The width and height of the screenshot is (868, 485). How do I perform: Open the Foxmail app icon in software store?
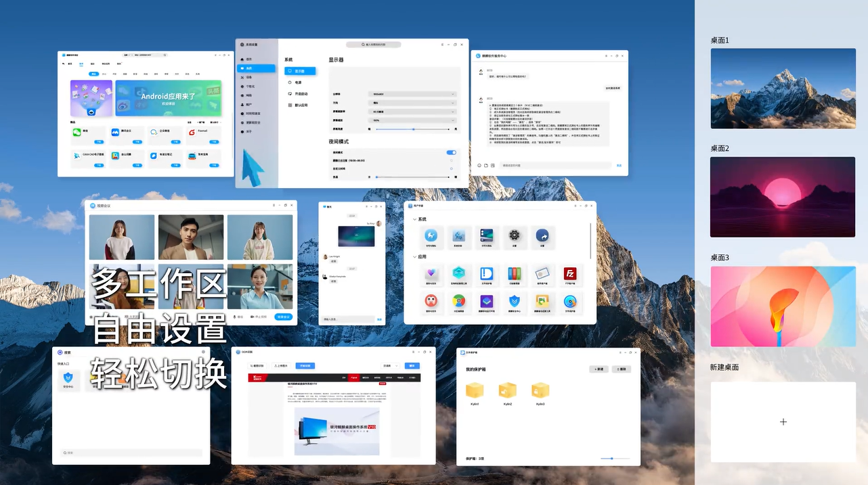(192, 132)
